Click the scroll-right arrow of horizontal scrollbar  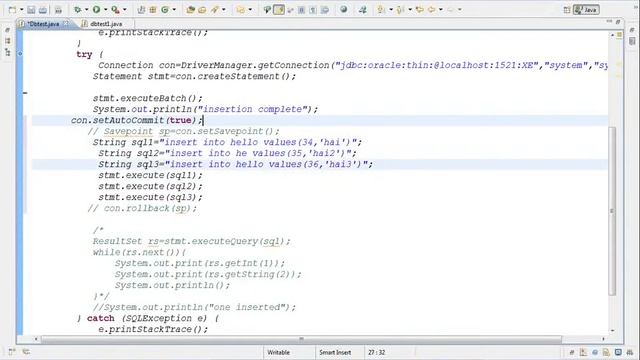pos(603,339)
